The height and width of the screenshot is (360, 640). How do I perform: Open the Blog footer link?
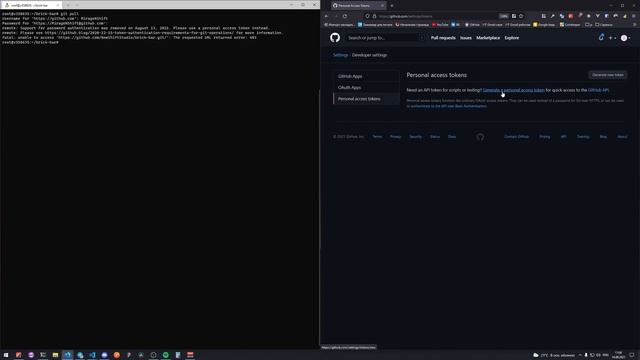coord(603,137)
